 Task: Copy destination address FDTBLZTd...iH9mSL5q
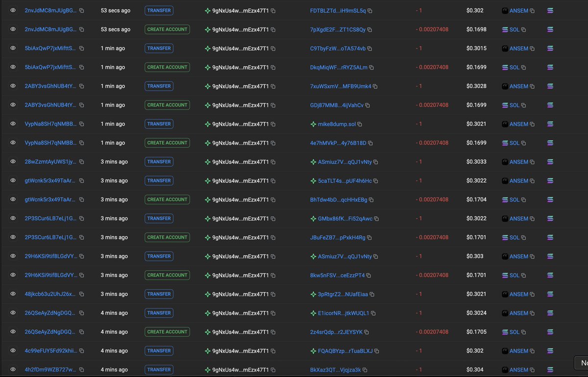coord(370,11)
